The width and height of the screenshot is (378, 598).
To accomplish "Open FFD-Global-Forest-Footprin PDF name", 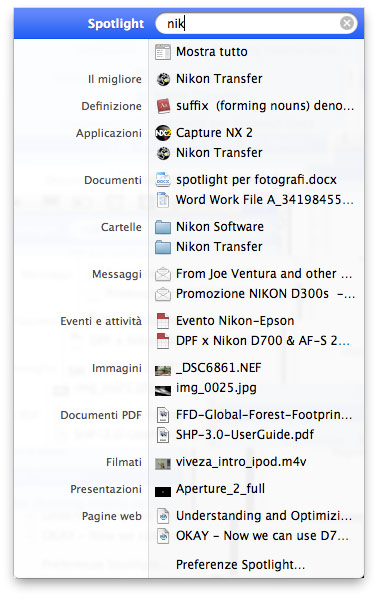I will 264,415.
